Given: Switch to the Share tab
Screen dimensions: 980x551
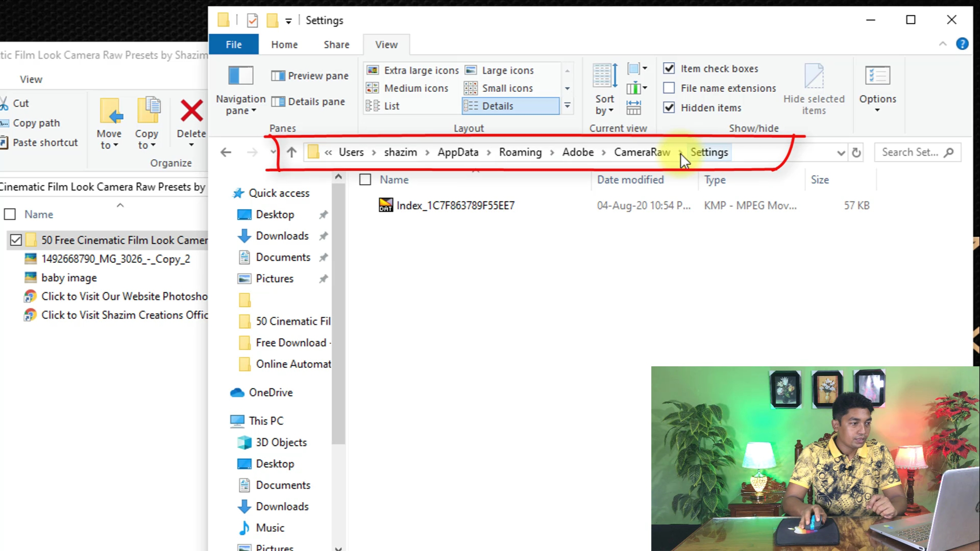Looking at the screenshot, I should click(336, 44).
